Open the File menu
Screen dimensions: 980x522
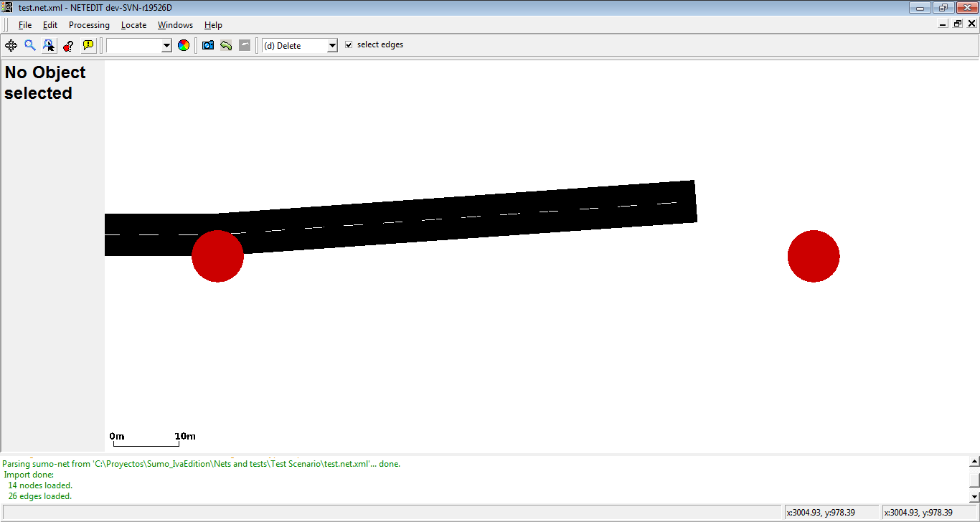(25, 25)
